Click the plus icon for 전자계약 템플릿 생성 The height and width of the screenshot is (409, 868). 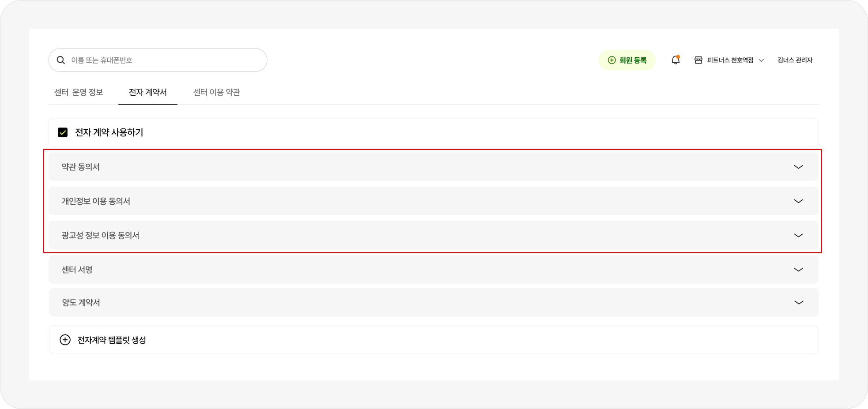tap(65, 340)
